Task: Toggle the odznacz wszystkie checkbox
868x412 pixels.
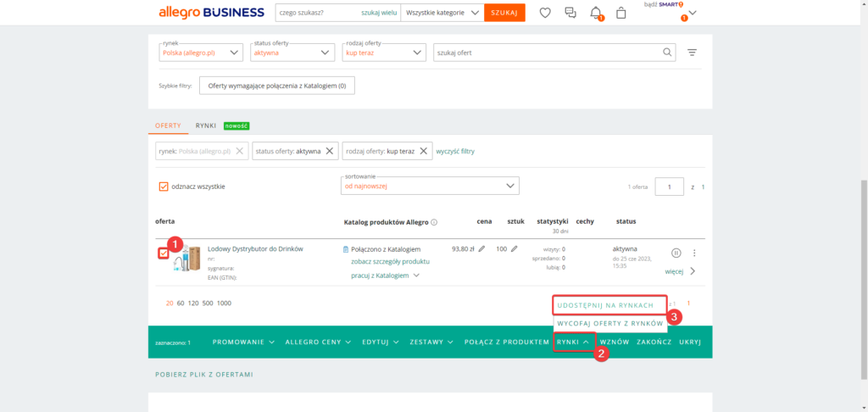Action: click(164, 187)
